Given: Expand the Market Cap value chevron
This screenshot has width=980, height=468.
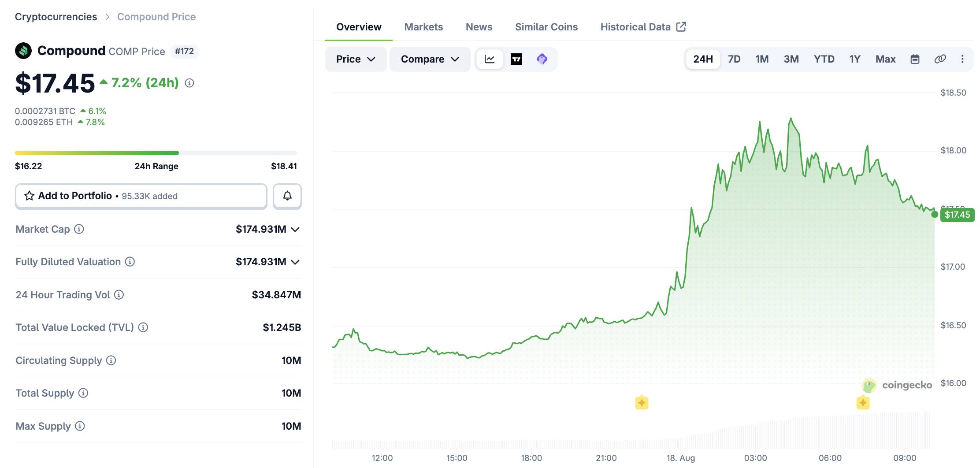Looking at the screenshot, I should coord(296,230).
